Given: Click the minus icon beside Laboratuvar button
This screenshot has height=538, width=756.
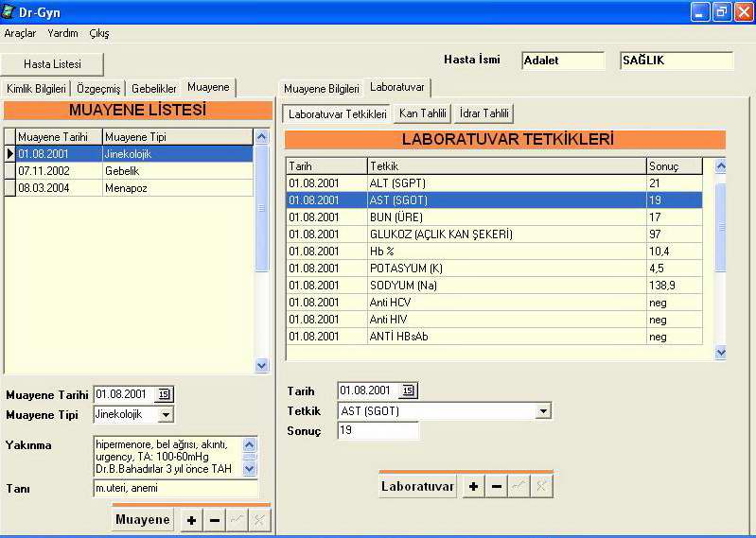Looking at the screenshot, I should pyautogui.click(x=496, y=487).
